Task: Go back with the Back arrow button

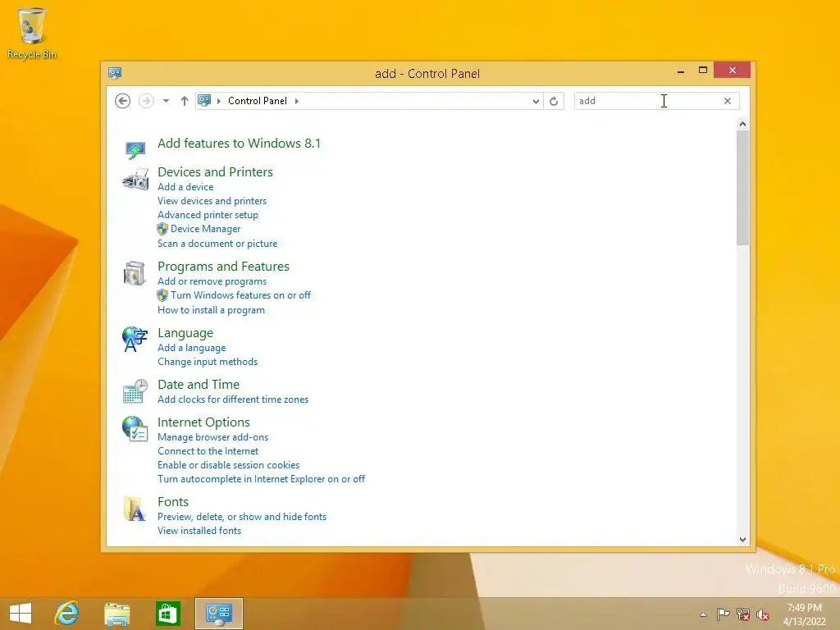Action: point(123,101)
